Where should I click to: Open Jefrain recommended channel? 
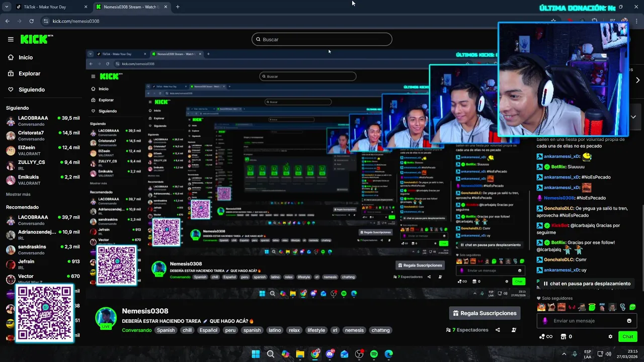[43, 264]
